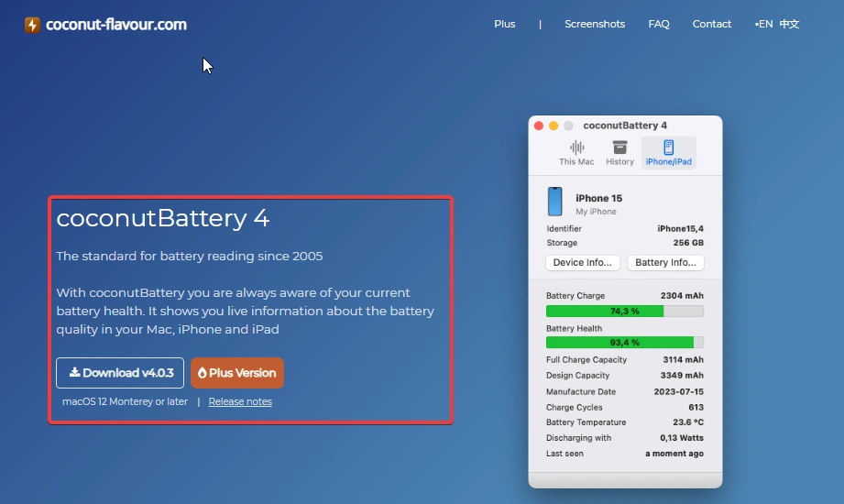844x504 pixels.
Task: Click the Charge Cycles value 613
Action: [x=696, y=407]
